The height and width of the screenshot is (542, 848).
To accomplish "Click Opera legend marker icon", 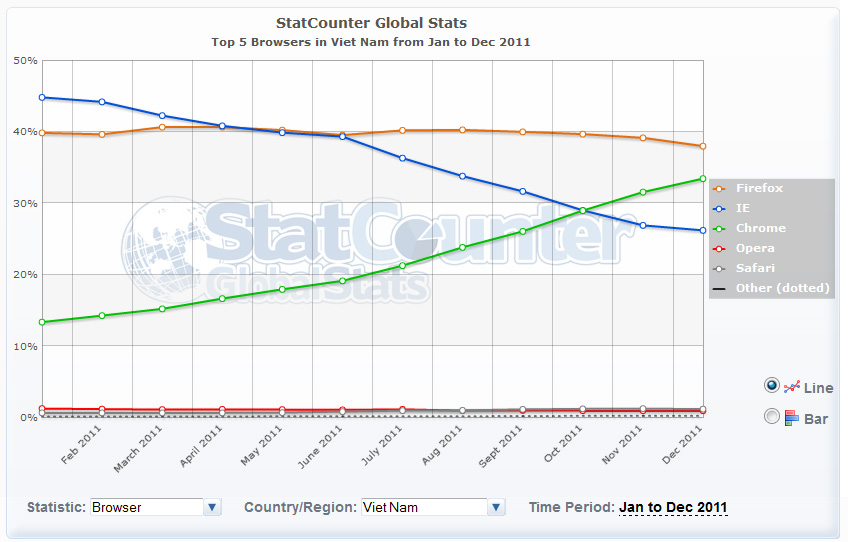I will [x=718, y=248].
